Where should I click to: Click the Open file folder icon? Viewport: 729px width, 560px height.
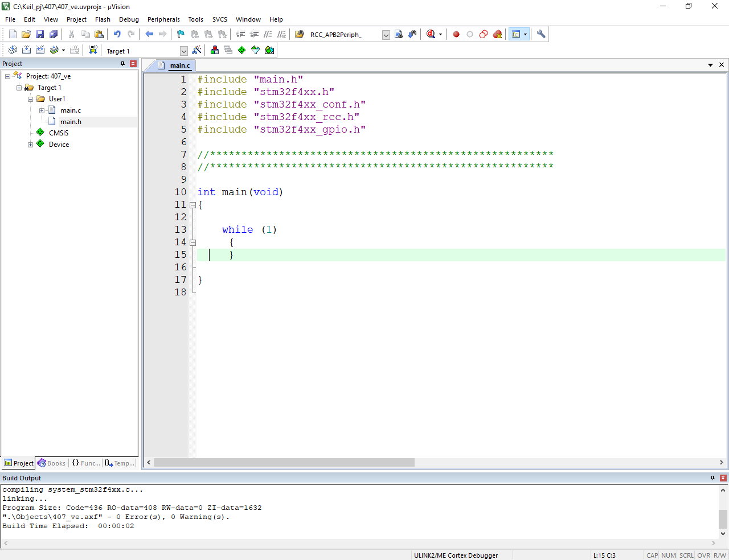coord(26,34)
